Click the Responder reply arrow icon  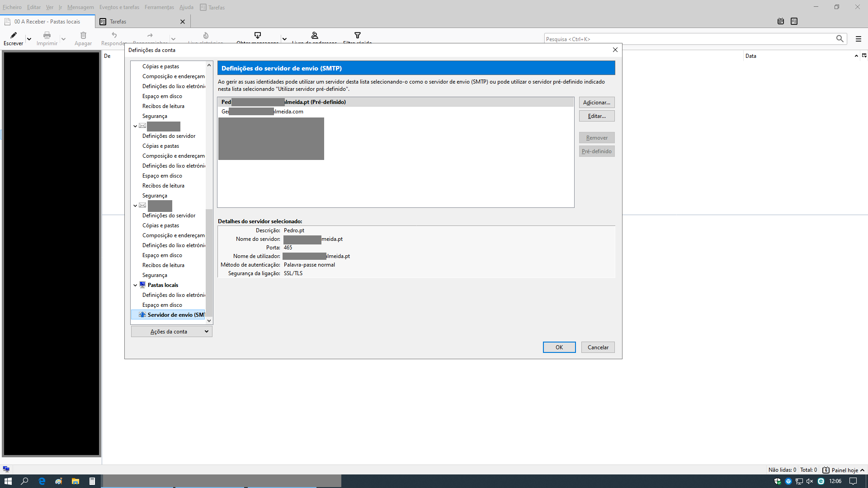[114, 35]
